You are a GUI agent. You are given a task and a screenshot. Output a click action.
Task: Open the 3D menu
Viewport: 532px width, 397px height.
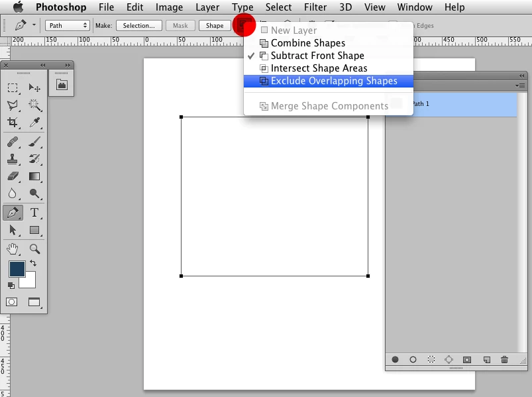click(x=345, y=7)
